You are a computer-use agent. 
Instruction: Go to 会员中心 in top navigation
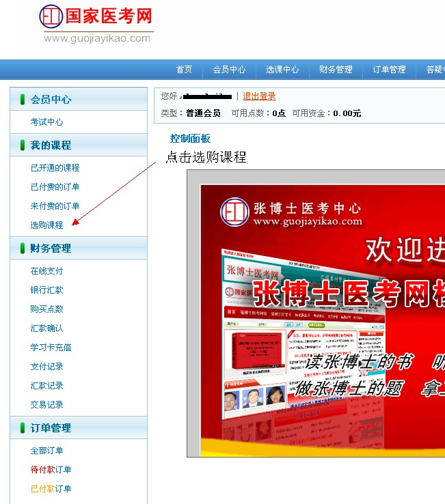point(229,70)
